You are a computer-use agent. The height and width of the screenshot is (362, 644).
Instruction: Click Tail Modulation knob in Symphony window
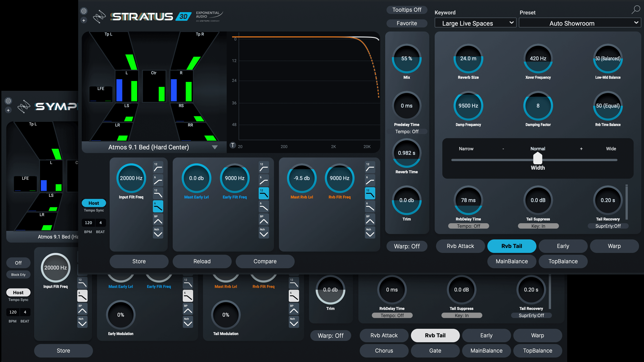(x=226, y=315)
